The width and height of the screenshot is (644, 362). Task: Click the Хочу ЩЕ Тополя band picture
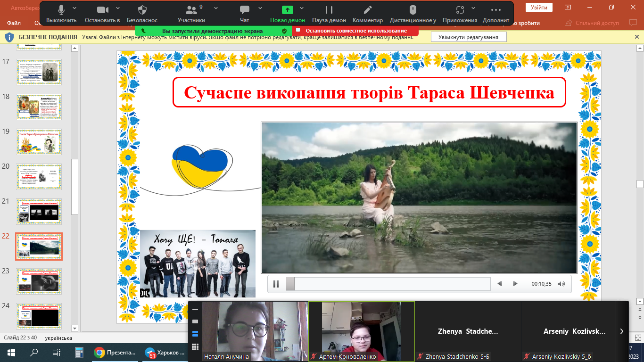pyautogui.click(x=198, y=263)
